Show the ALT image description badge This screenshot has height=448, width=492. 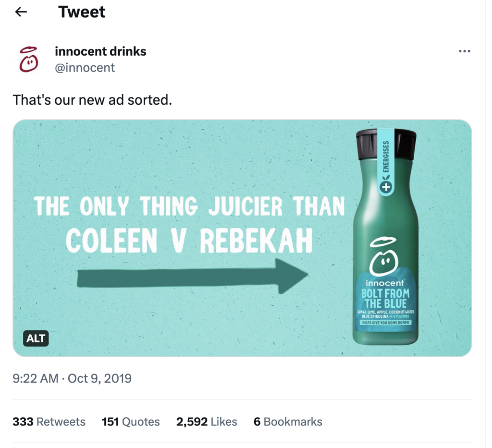36,339
